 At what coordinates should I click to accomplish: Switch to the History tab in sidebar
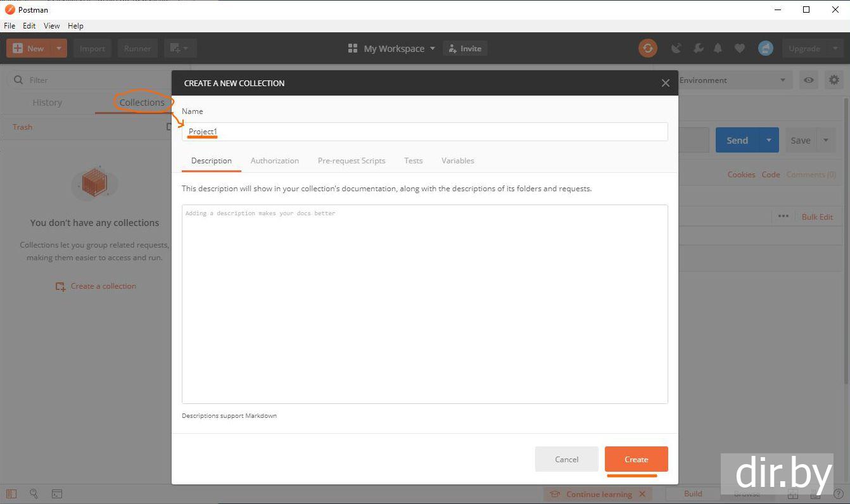[x=48, y=103]
